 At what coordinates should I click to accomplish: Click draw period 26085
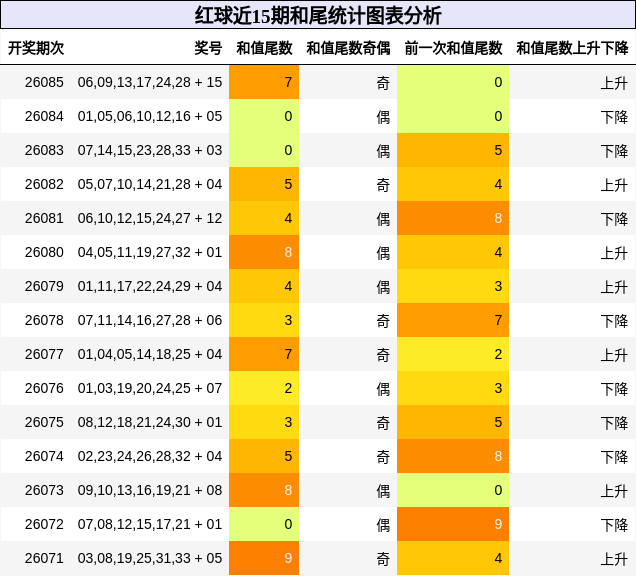point(44,82)
